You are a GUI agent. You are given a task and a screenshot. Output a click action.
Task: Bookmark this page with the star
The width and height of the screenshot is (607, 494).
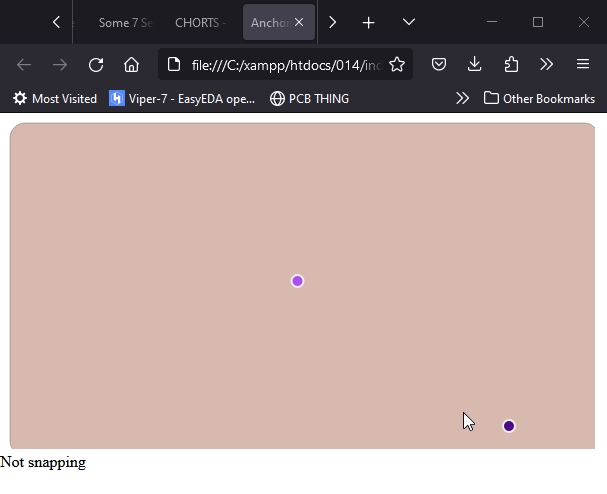pos(397,64)
